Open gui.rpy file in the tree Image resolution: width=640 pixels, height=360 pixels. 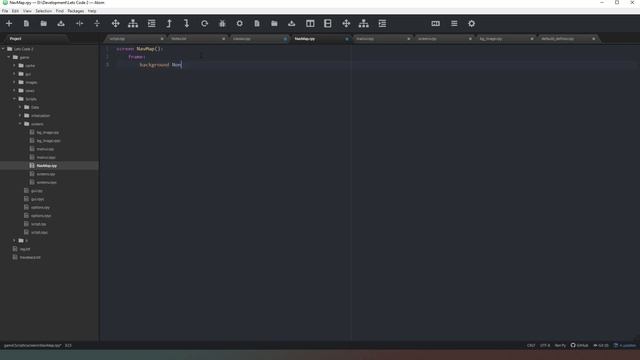tap(36, 191)
